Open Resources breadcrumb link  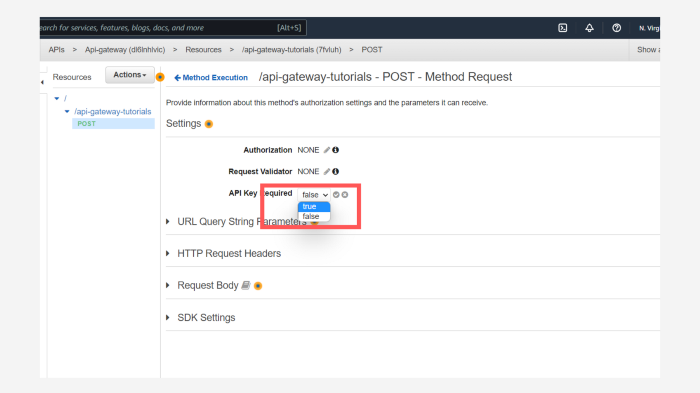(203, 50)
